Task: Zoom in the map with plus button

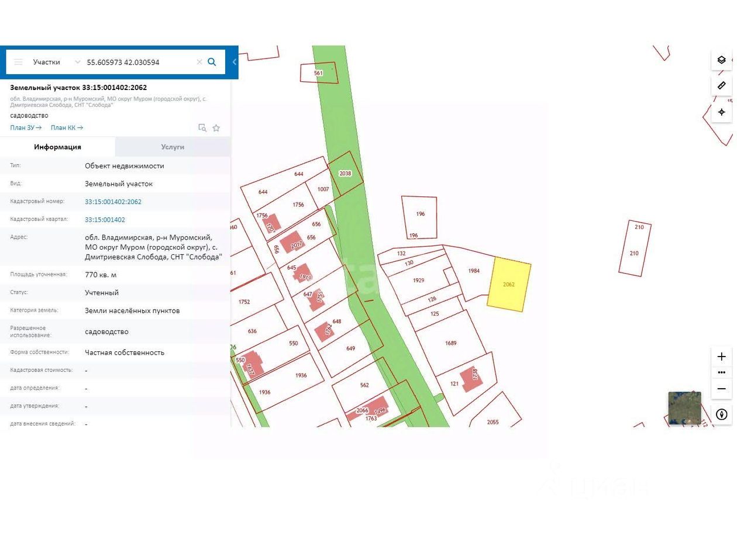Action: [x=721, y=357]
